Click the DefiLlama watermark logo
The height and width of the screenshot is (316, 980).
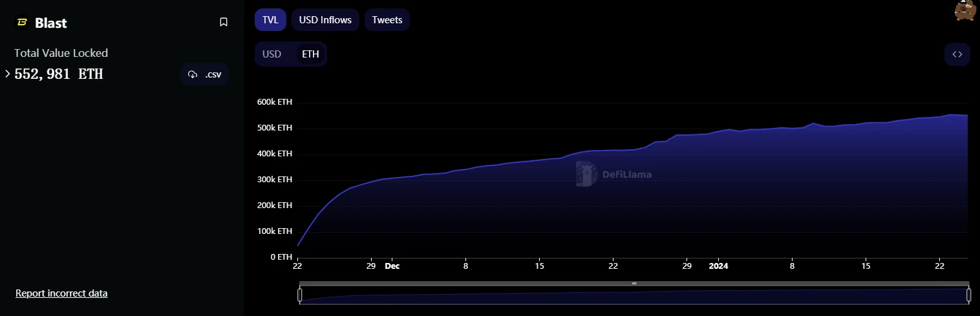click(x=613, y=174)
